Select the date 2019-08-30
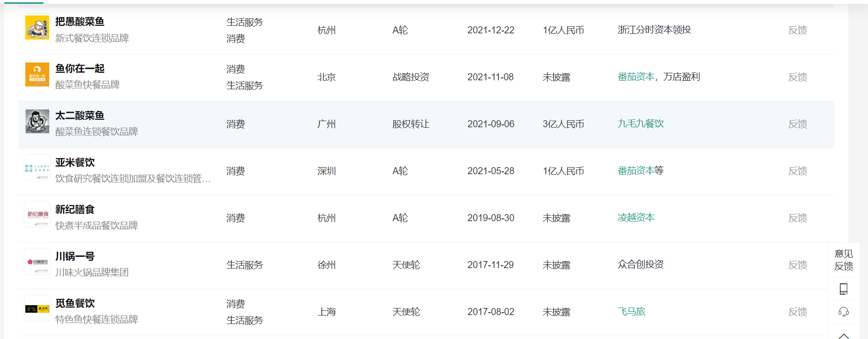The height and width of the screenshot is (339, 868). pos(491,218)
